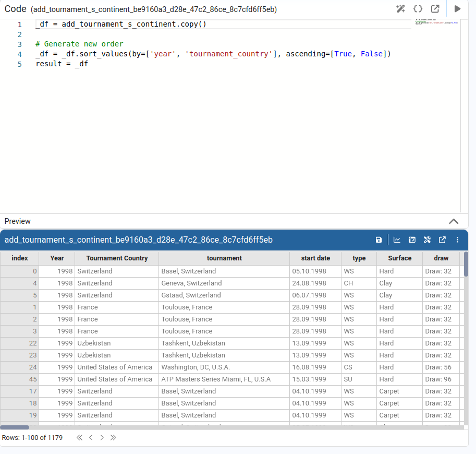Click the table layout icon in preview header
This screenshot has height=454, width=476.
(412, 240)
